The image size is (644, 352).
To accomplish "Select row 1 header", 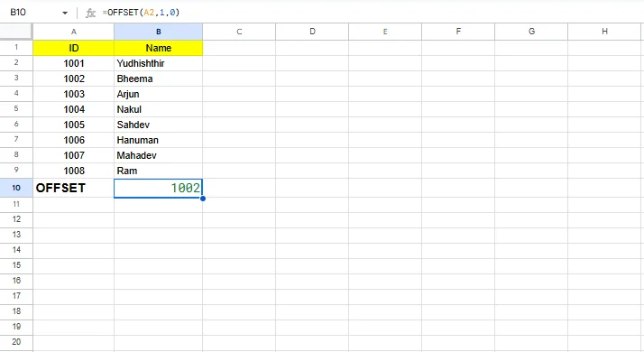I will [16, 48].
